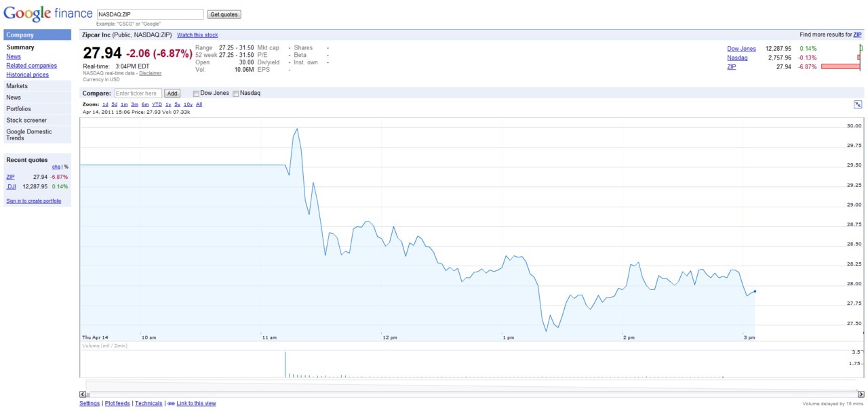The image size is (868, 418).
Task: Toggle the Dow Jones compare checkbox
Action: [x=196, y=93]
